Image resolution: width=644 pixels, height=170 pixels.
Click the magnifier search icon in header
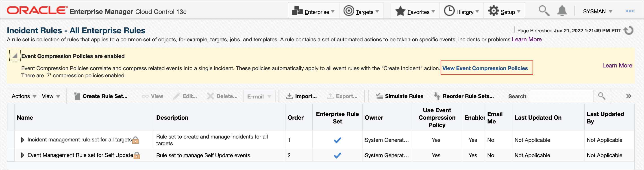pyautogui.click(x=544, y=11)
